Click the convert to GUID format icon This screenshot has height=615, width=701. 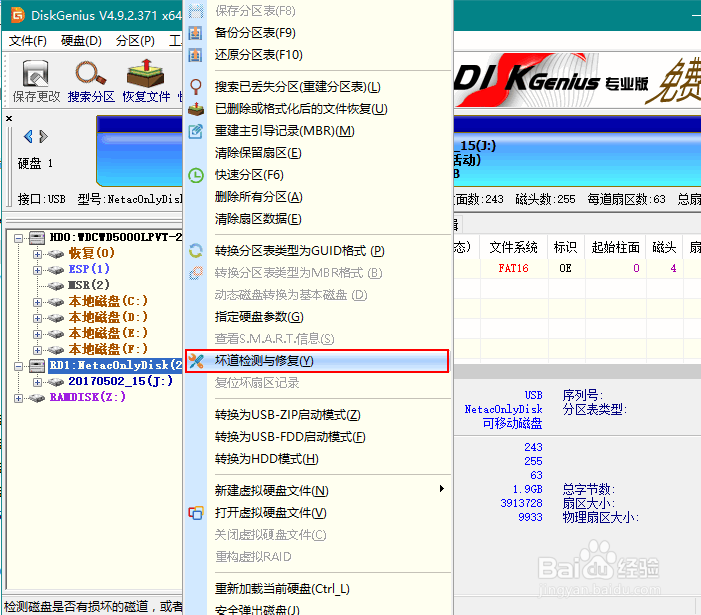pos(195,251)
